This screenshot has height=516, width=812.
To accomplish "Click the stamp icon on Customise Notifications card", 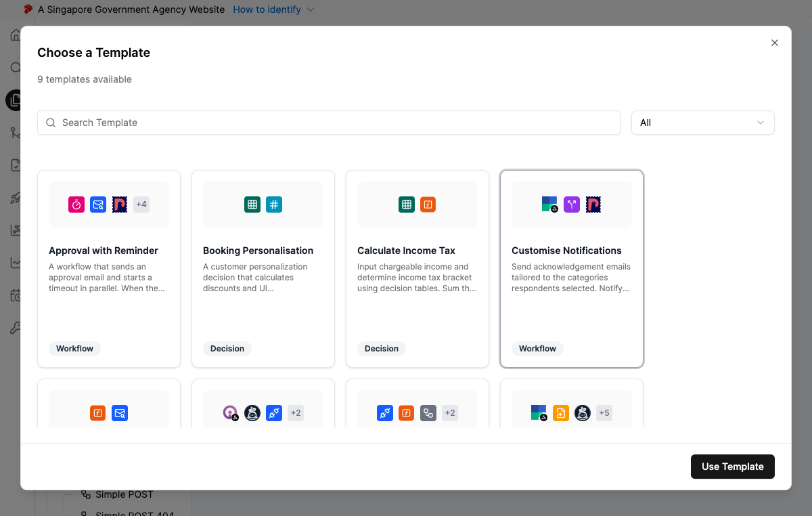I will pos(593,205).
